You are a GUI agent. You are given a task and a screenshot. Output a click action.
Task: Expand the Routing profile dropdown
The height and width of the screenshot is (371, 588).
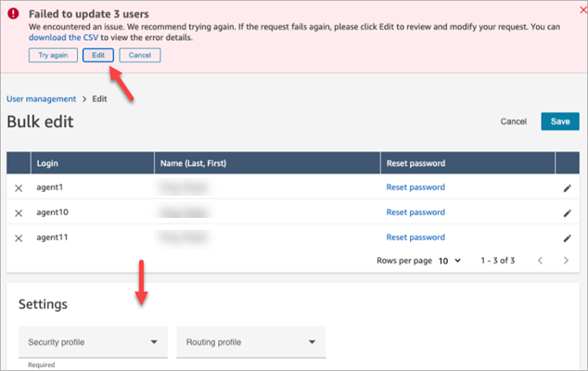tap(250, 342)
